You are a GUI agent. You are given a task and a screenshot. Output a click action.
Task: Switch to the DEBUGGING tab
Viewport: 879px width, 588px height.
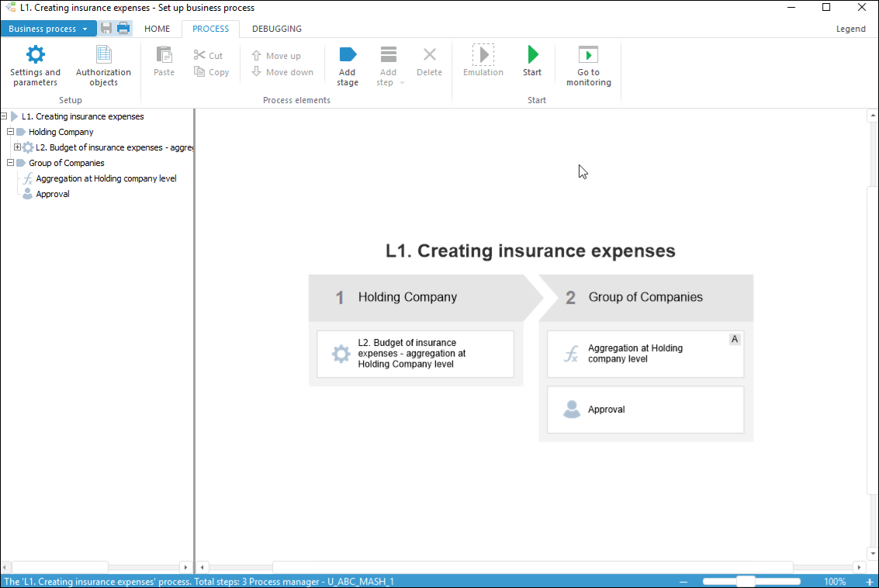(277, 29)
